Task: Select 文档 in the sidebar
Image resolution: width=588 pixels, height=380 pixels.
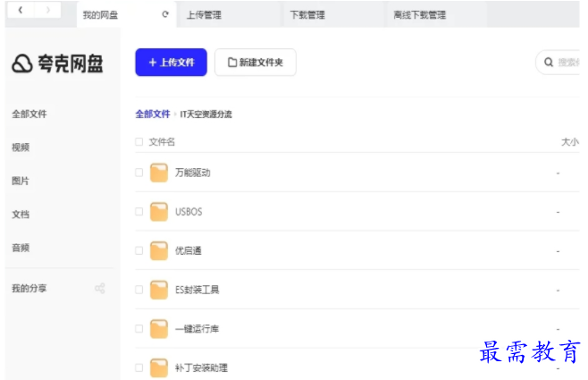Action: click(x=21, y=215)
